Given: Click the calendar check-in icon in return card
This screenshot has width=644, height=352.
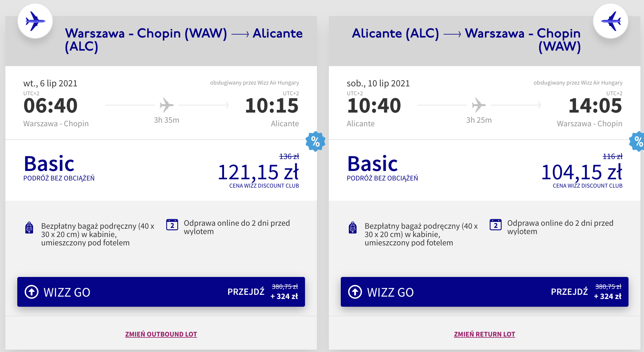Looking at the screenshot, I should coord(496,225).
